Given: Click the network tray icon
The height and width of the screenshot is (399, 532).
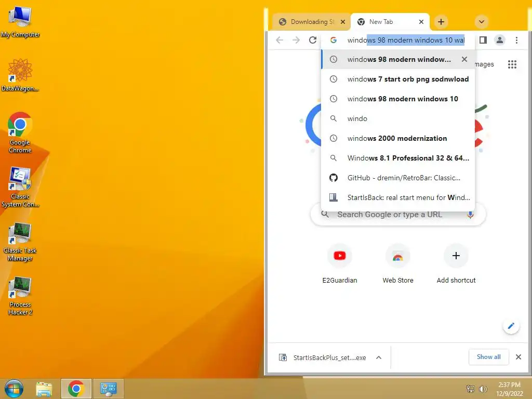Looking at the screenshot, I should (x=471, y=389).
